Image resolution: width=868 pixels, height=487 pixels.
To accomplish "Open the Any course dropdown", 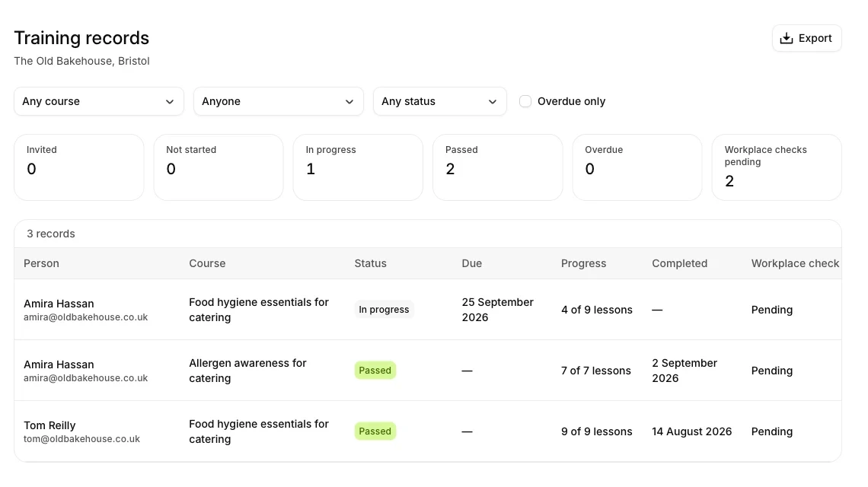I will [x=98, y=101].
